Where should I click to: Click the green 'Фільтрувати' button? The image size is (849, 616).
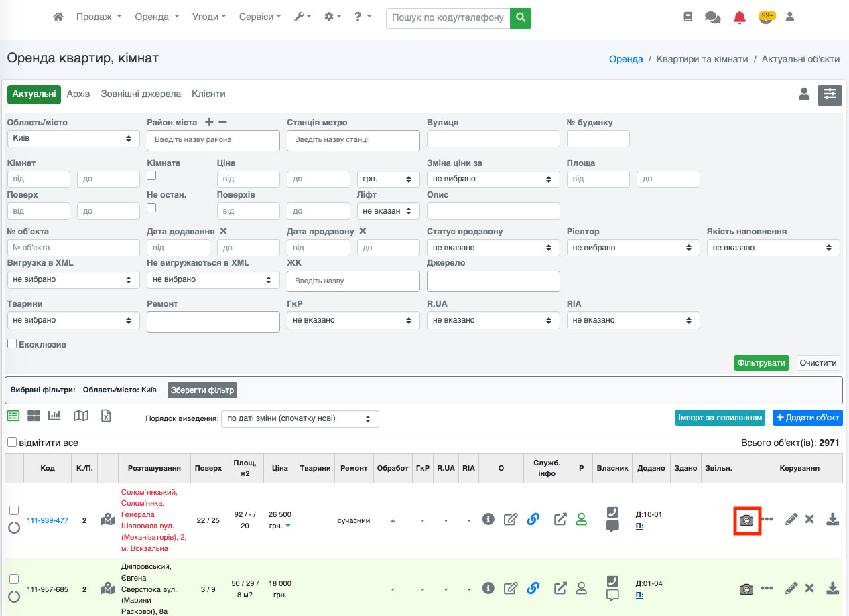pyautogui.click(x=761, y=363)
